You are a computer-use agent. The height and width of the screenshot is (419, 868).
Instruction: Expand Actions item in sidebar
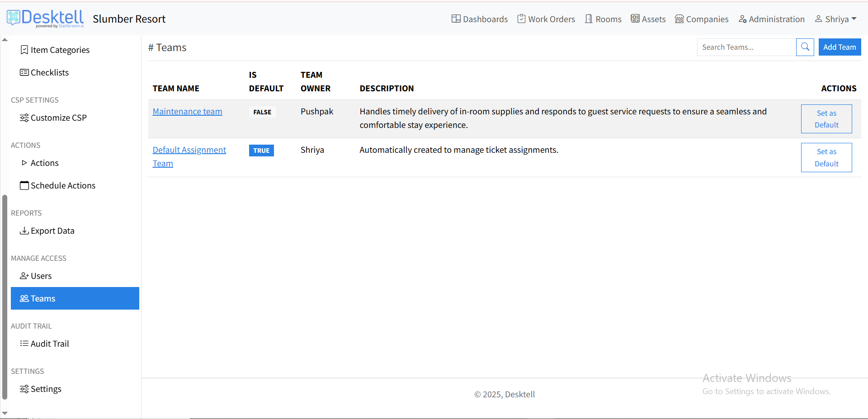click(44, 163)
